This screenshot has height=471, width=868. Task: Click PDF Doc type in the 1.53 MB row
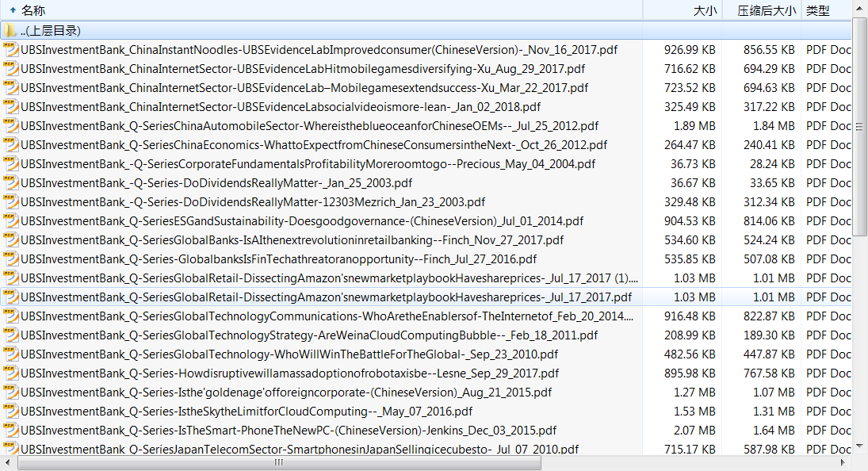(x=828, y=412)
